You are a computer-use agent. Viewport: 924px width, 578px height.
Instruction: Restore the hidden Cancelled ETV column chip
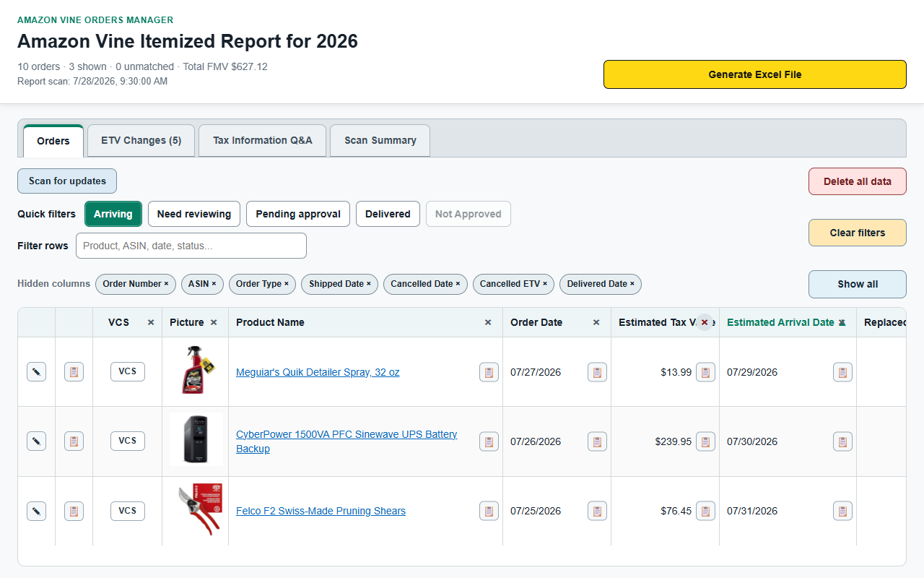point(513,284)
